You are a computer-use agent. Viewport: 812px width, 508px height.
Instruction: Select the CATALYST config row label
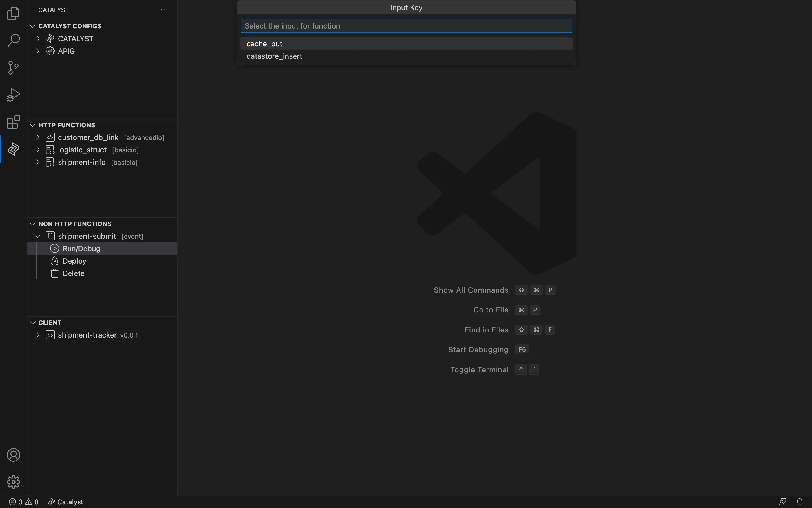tap(76, 39)
